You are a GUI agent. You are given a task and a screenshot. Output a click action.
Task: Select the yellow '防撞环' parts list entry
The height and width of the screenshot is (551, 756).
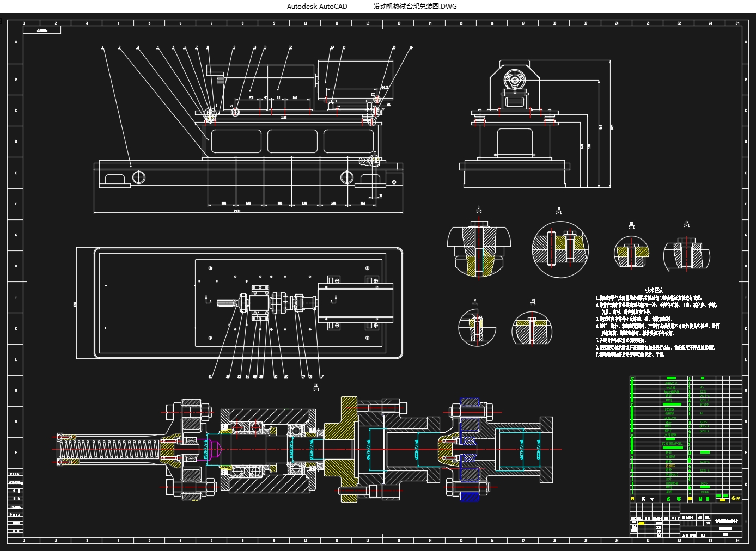[x=670, y=466]
